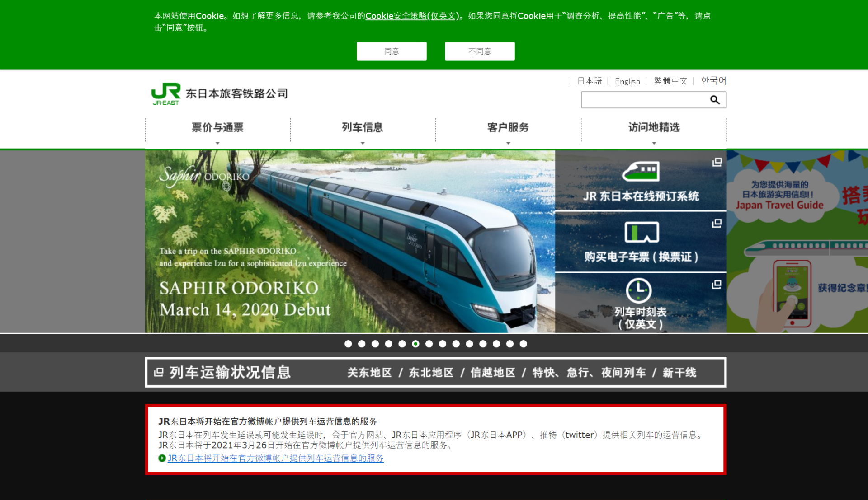This screenshot has height=500, width=868.
Task: Click the window icon next to 列车运输状况信息
Action: [x=157, y=372]
